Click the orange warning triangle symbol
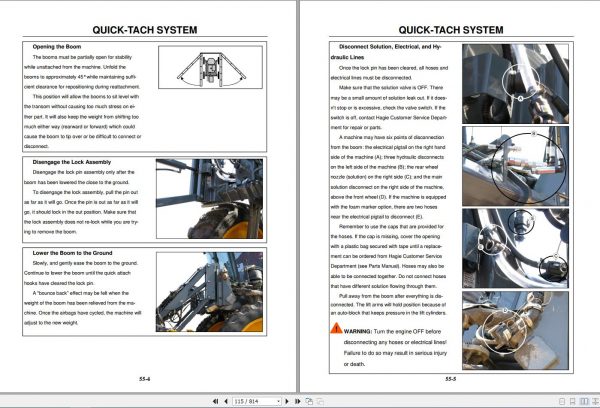Viewport: 600px width, 408px height. click(336, 328)
